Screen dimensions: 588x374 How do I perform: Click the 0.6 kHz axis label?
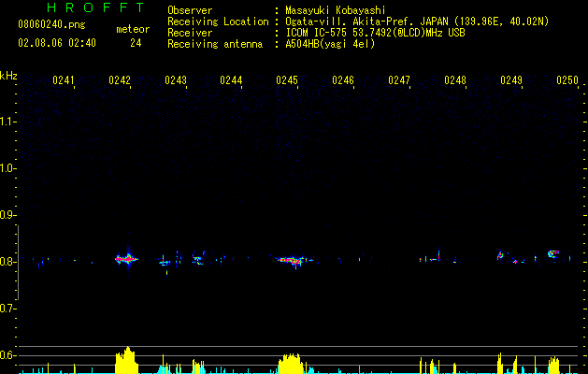pyautogui.click(x=8, y=355)
